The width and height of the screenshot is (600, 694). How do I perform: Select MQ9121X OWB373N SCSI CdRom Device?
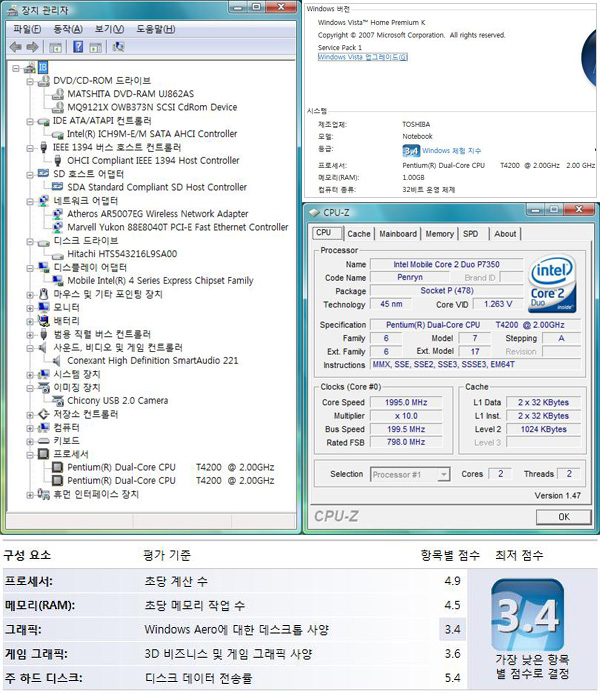[x=152, y=107]
